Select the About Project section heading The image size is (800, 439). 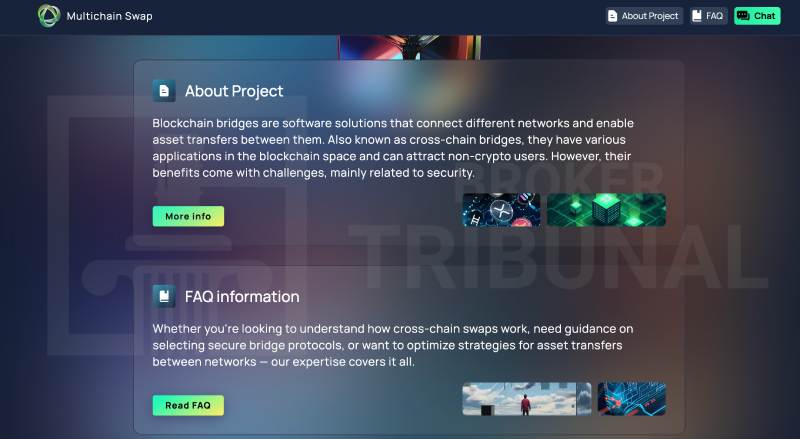point(234,91)
